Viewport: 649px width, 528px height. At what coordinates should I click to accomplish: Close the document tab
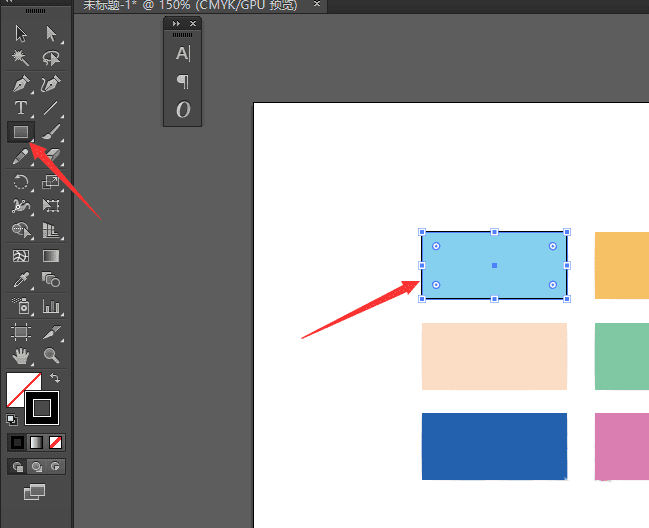point(317,4)
